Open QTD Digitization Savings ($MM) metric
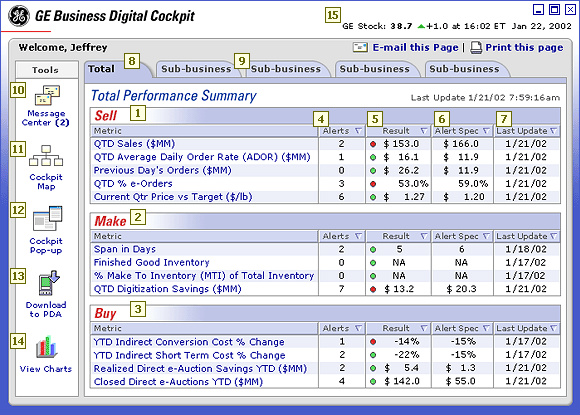This screenshot has height=415, width=580. tap(168, 289)
